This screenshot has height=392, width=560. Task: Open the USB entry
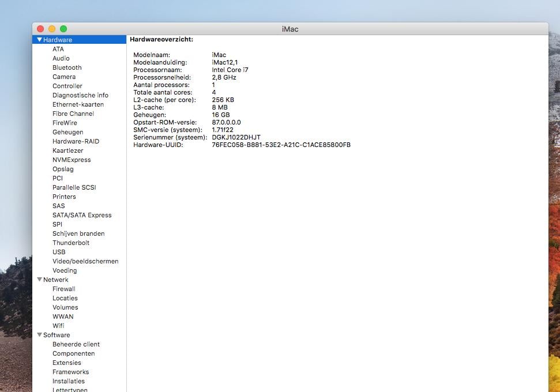(x=59, y=252)
